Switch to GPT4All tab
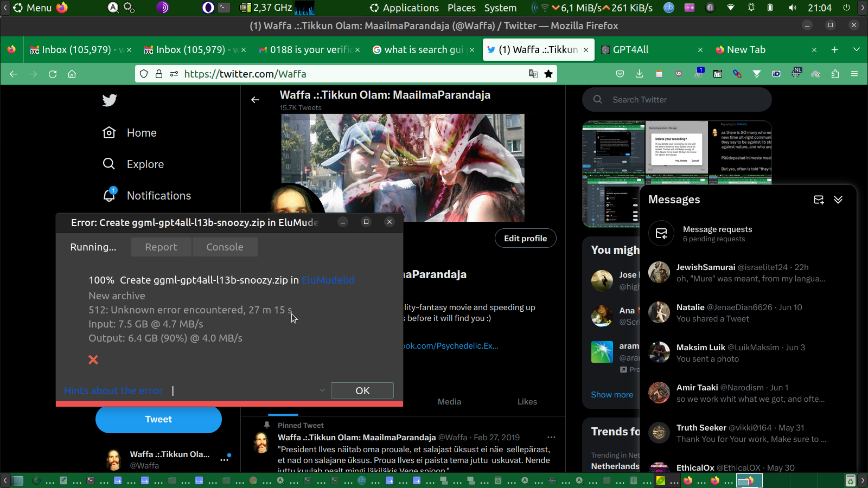This screenshot has height=488, width=868. click(x=652, y=50)
